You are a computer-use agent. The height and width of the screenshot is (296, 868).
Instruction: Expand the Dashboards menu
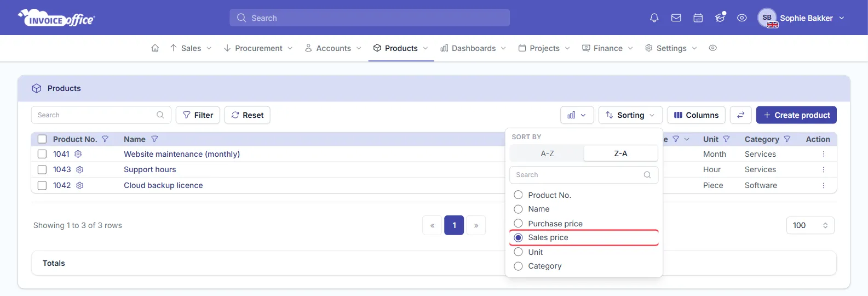473,48
